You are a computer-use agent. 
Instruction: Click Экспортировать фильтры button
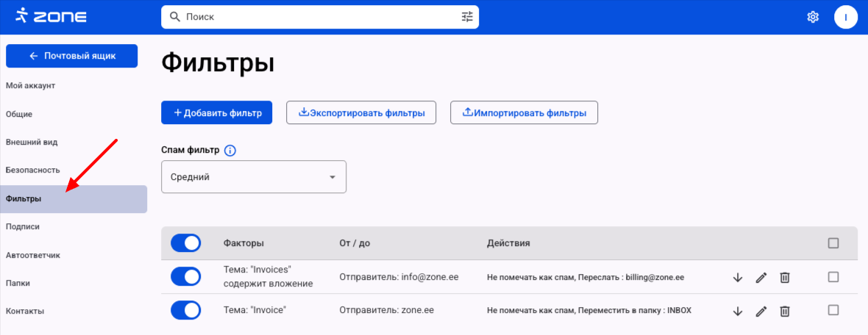tap(361, 113)
